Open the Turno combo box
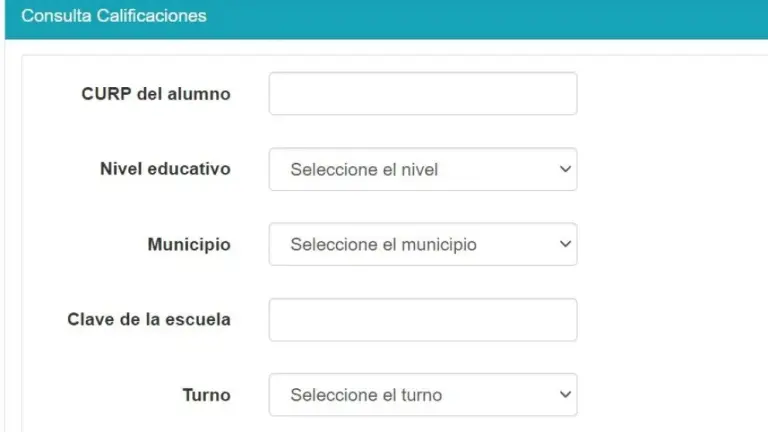This screenshot has width=768, height=432. 423,395
